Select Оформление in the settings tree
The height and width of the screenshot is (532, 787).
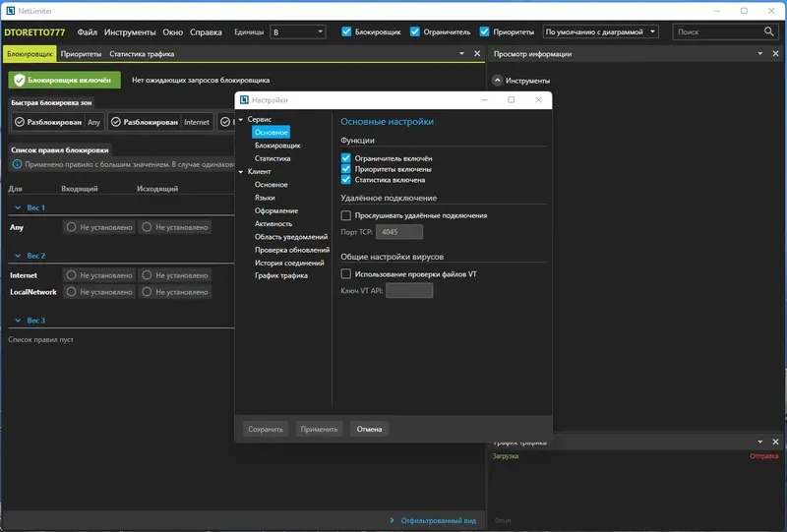[x=276, y=210]
